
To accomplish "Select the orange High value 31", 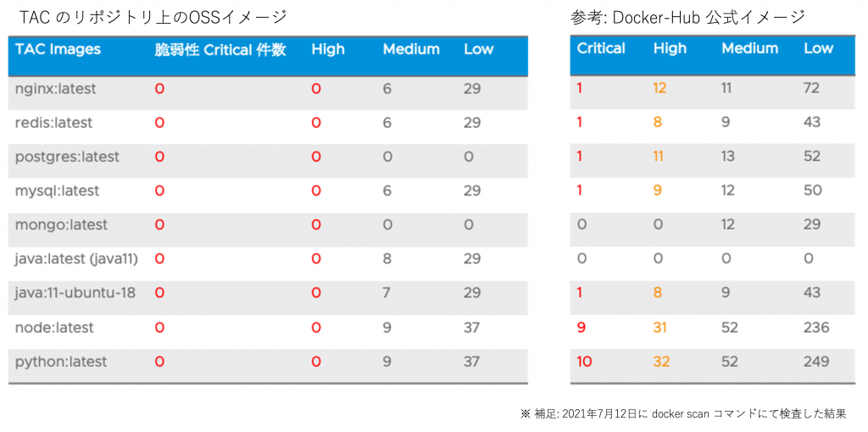I will [661, 328].
